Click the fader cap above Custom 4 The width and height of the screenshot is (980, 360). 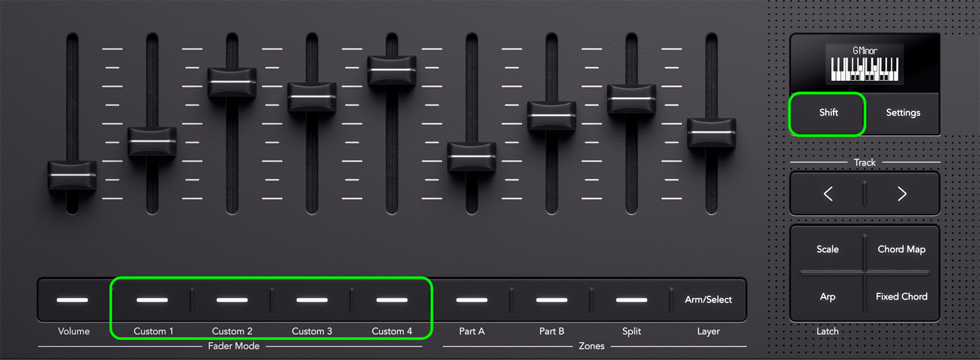tap(392, 70)
